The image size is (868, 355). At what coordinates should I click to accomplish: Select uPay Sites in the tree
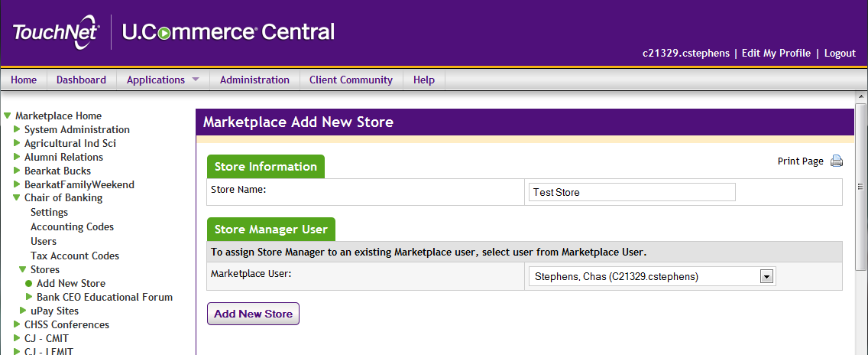pos(55,311)
